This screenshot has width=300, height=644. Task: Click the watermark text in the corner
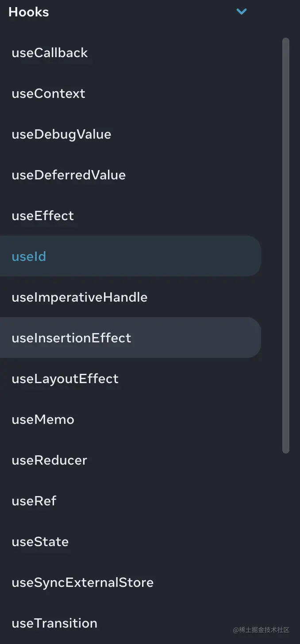[x=261, y=630]
